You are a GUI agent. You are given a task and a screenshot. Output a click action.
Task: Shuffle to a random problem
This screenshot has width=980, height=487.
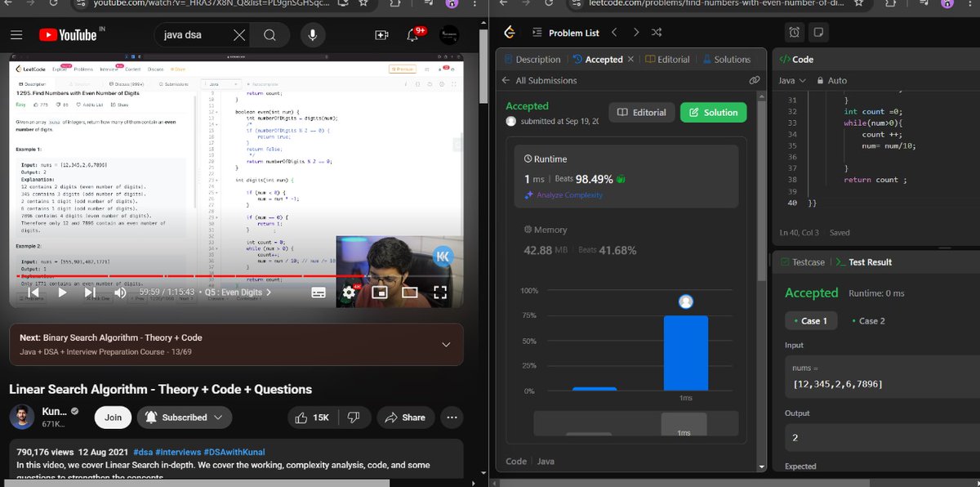click(x=656, y=32)
